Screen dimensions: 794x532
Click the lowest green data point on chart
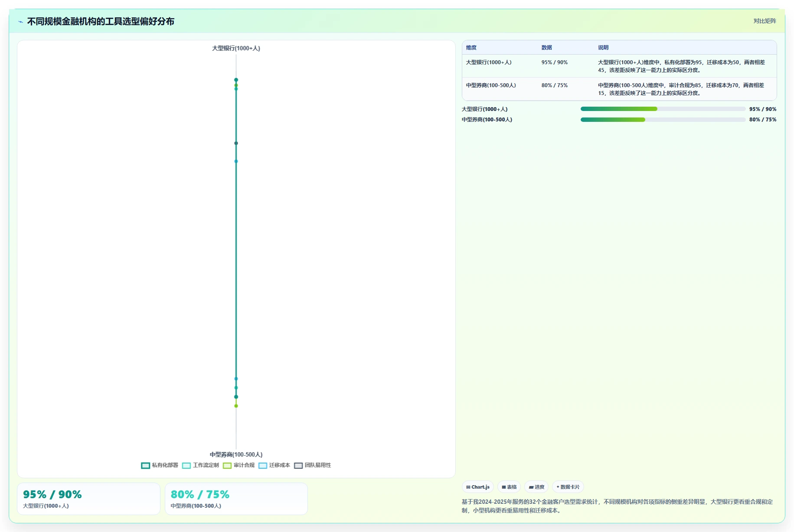(x=236, y=406)
